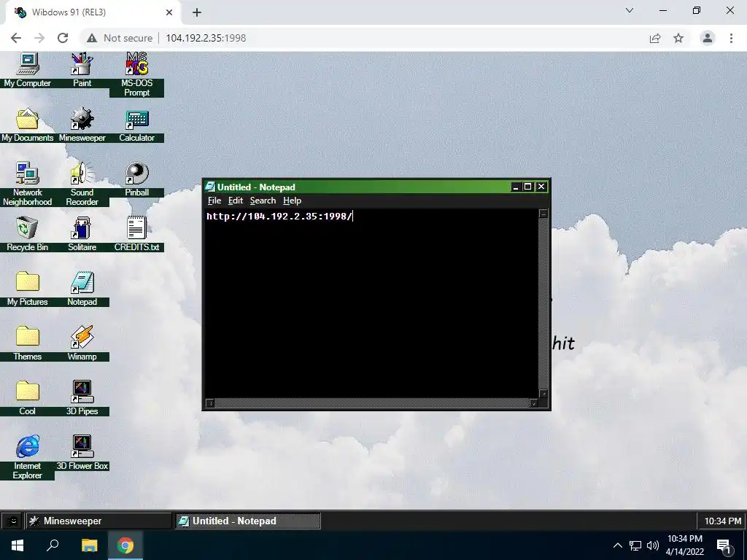This screenshot has height=560, width=747.
Task: Open network status tray icon
Action: point(635,545)
